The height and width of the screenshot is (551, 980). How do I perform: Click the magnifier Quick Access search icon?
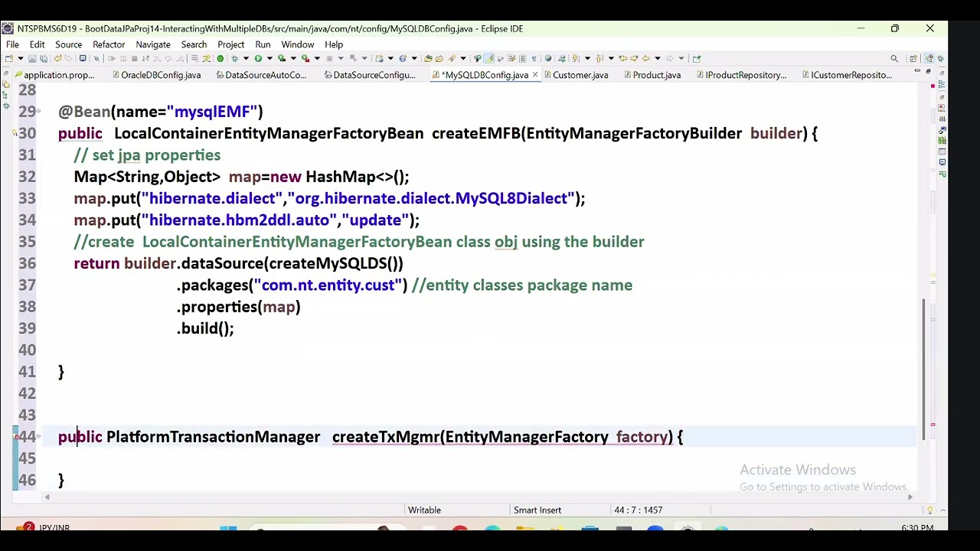[x=894, y=58]
